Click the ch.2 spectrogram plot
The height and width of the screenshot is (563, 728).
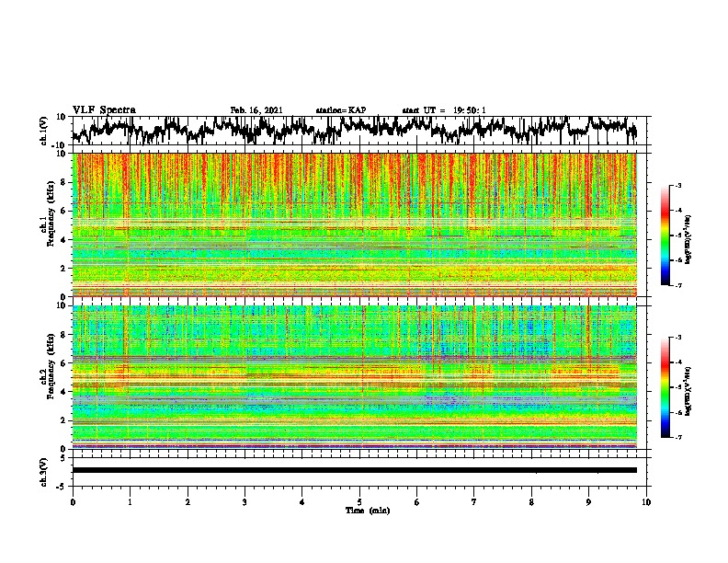[354, 377]
